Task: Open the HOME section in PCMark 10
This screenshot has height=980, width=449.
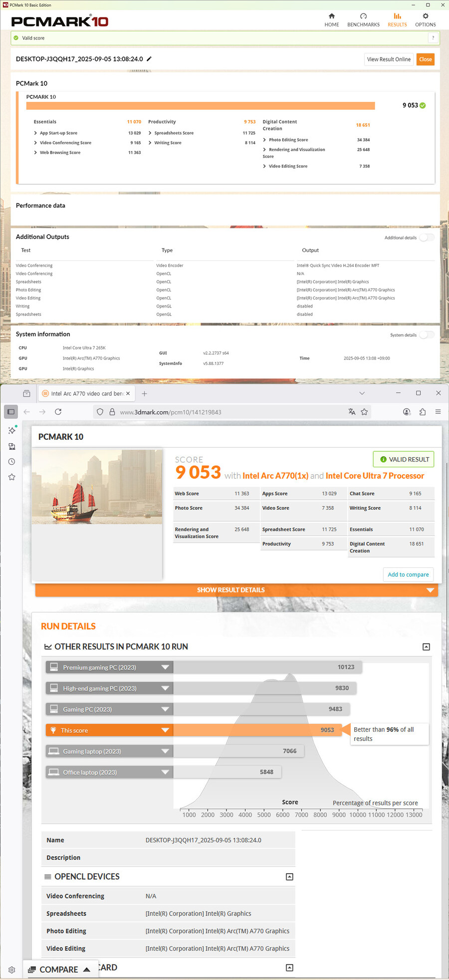Action: coord(332,20)
